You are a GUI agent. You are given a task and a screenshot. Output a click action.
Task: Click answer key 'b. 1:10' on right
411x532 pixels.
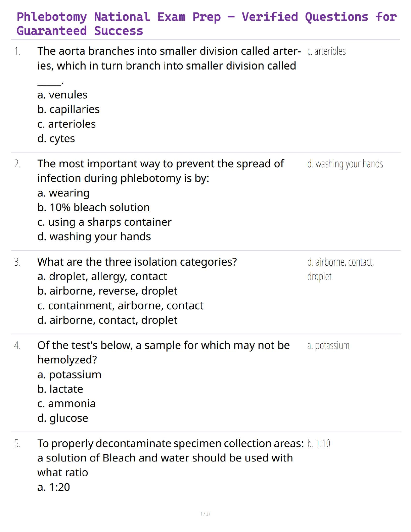319,444
